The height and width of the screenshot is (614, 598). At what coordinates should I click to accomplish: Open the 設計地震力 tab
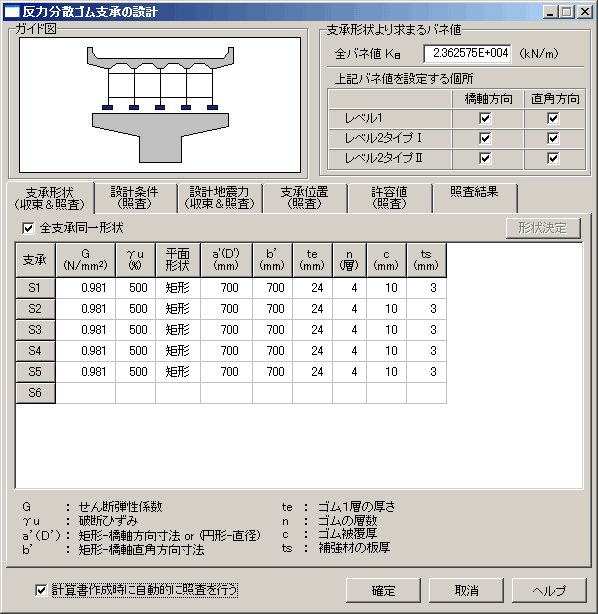pos(220,198)
